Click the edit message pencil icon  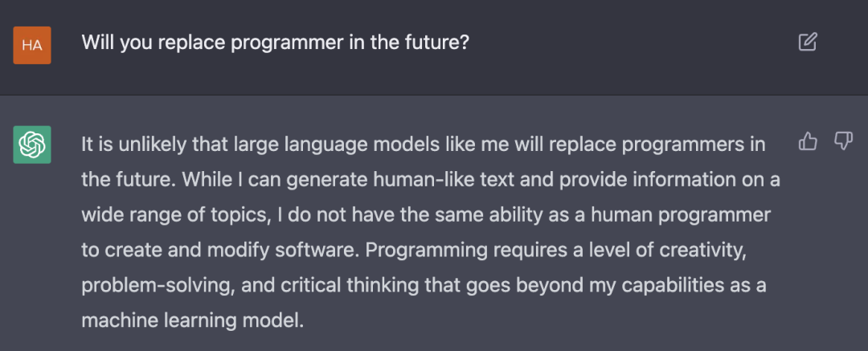[x=808, y=42]
